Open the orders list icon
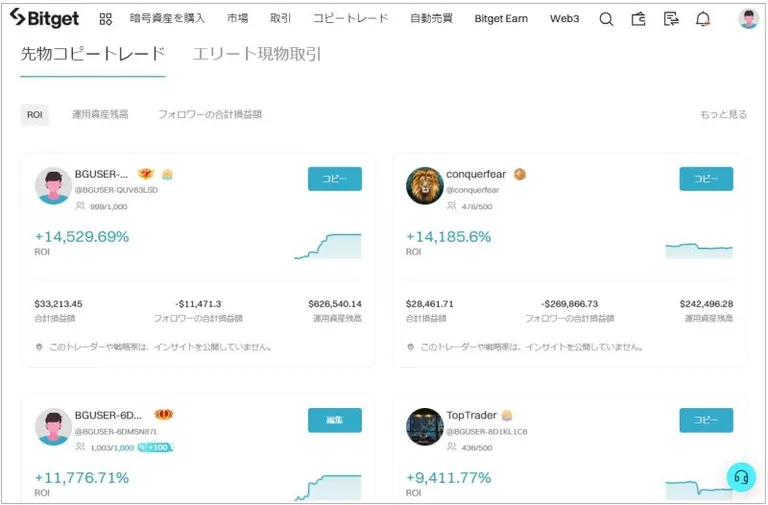This screenshot has height=505, width=768. click(x=671, y=19)
